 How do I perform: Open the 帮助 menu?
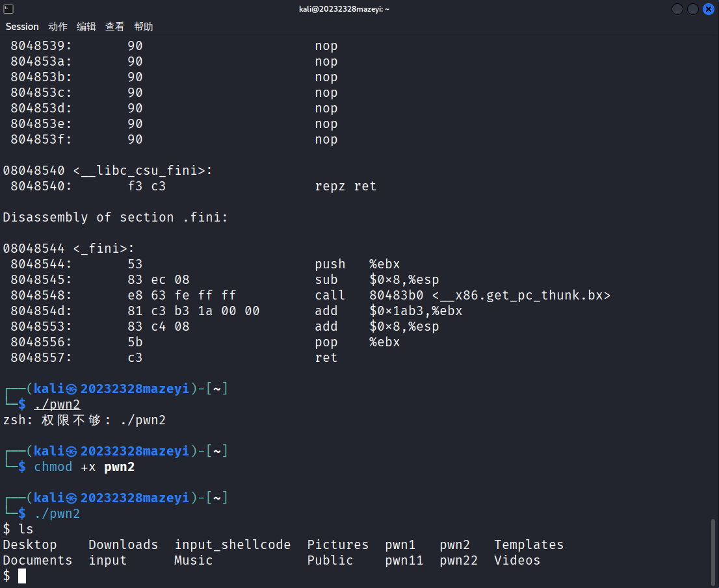(x=144, y=27)
